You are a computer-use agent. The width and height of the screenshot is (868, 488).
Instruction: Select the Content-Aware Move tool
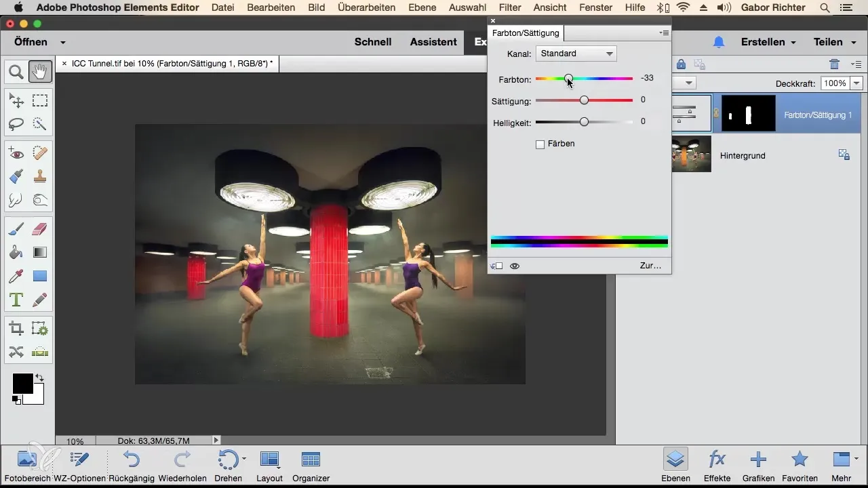[16, 352]
